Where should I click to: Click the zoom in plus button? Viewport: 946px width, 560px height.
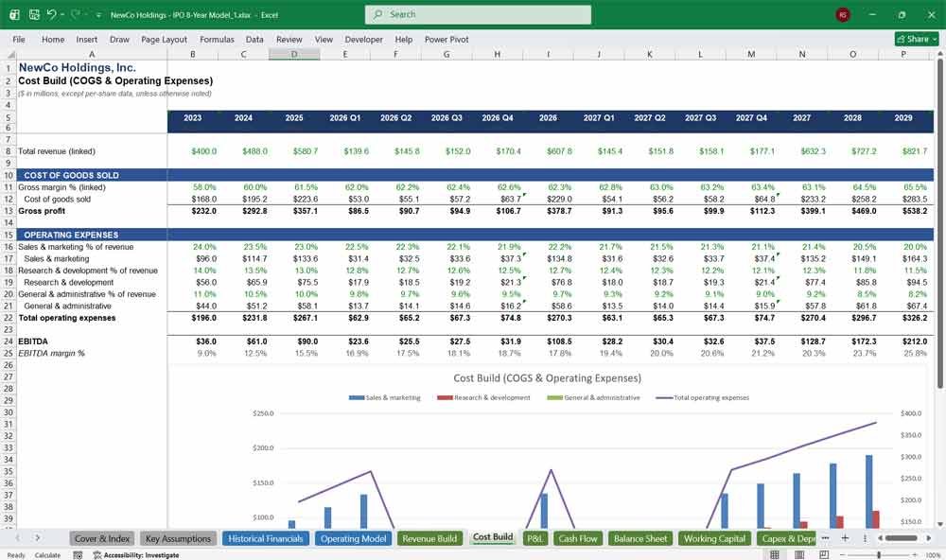click(x=915, y=554)
